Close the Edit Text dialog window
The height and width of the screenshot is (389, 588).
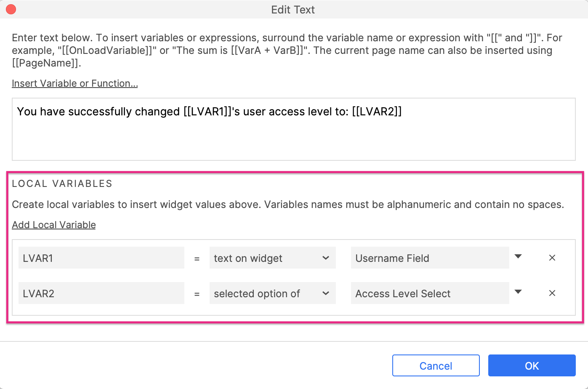click(x=11, y=9)
